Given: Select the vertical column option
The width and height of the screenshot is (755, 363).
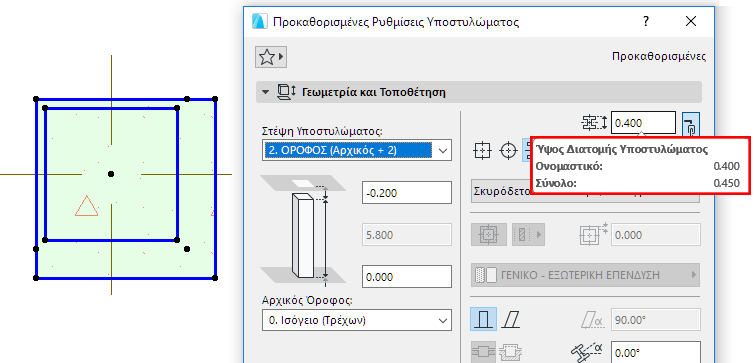Looking at the screenshot, I should 483,319.
